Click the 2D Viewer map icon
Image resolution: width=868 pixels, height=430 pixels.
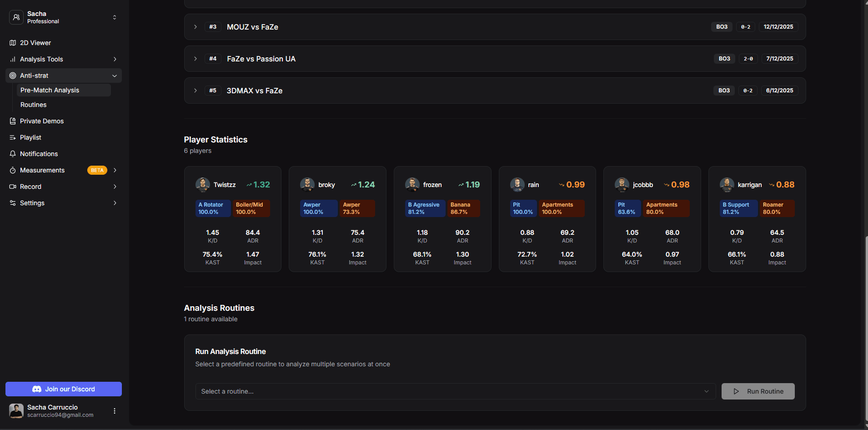13,43
